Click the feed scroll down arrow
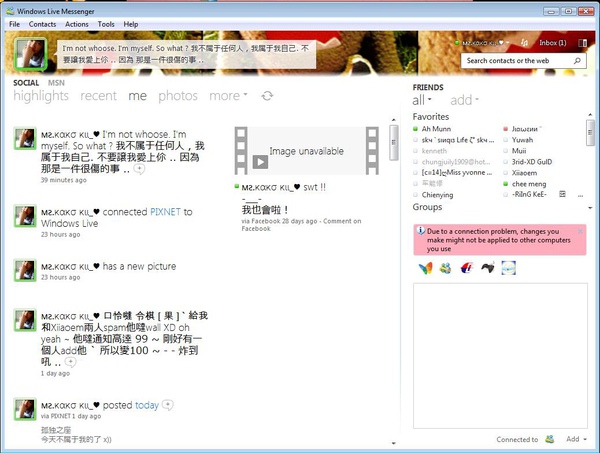The width and height of the screenshot is (600, 453). [x=393, y=443]
